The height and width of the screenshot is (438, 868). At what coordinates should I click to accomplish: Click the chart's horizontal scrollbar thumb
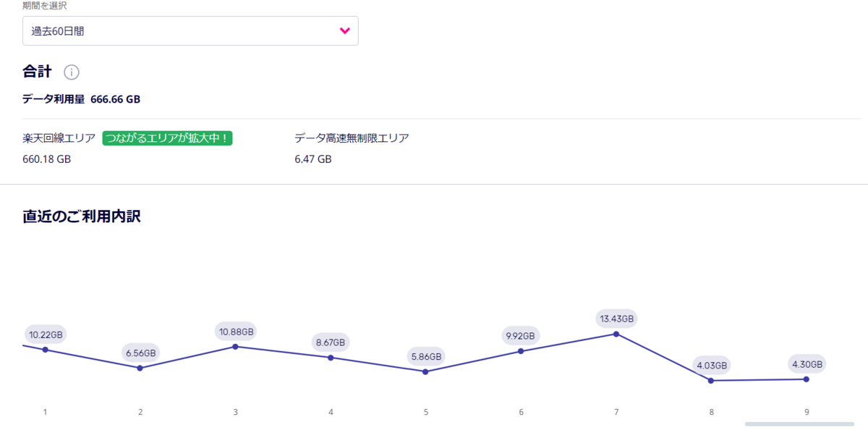(799, 424)
